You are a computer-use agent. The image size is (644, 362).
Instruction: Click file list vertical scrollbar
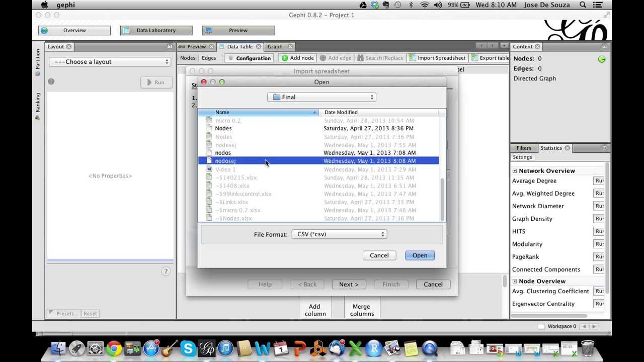[x=442, y=199]
